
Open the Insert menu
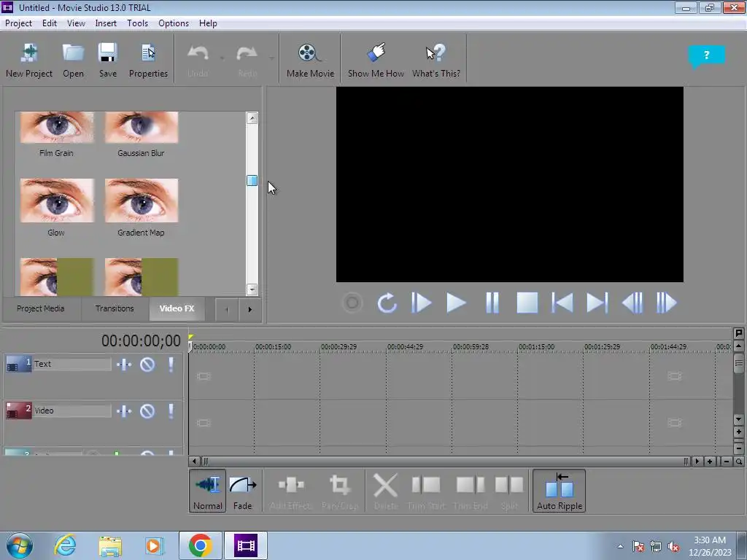106,23
